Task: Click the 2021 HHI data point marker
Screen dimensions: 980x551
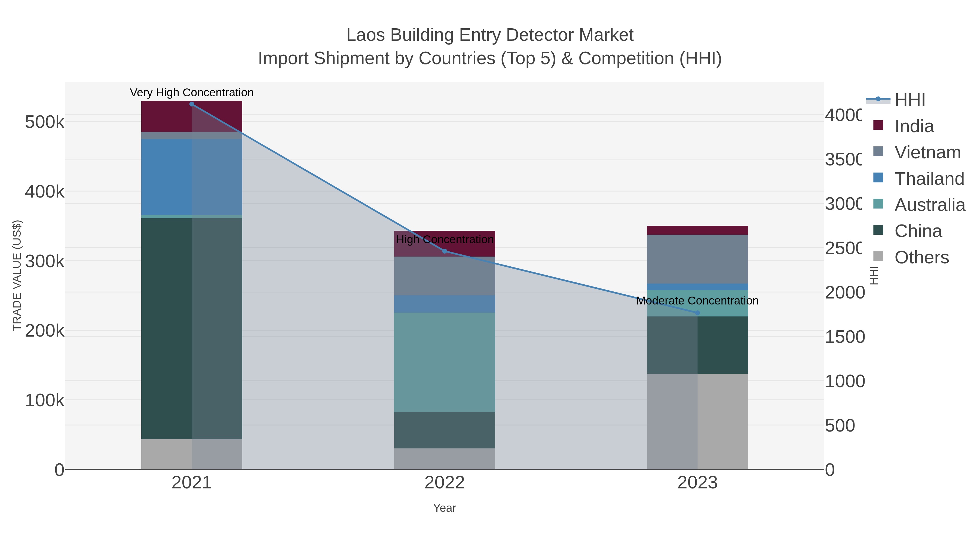Action: pos(192,104)
